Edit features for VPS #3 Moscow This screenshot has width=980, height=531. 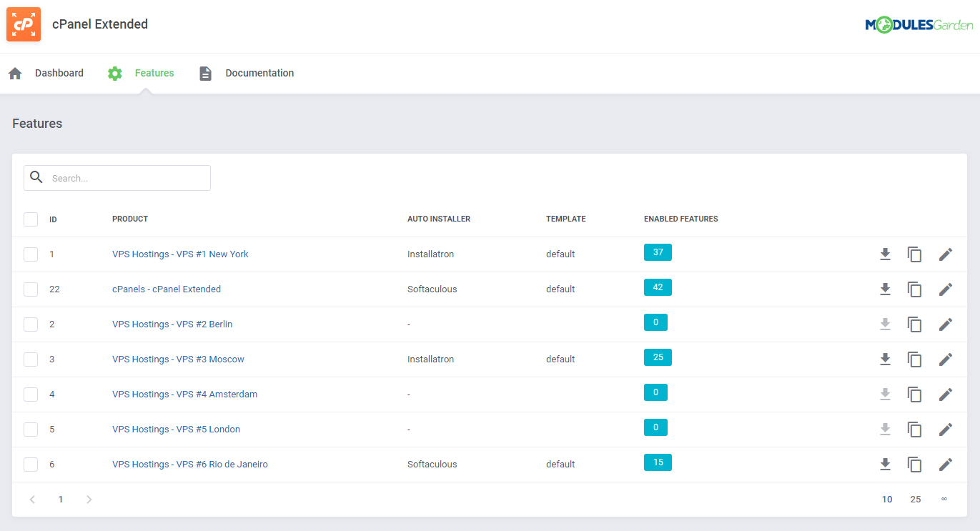point(946,359)
